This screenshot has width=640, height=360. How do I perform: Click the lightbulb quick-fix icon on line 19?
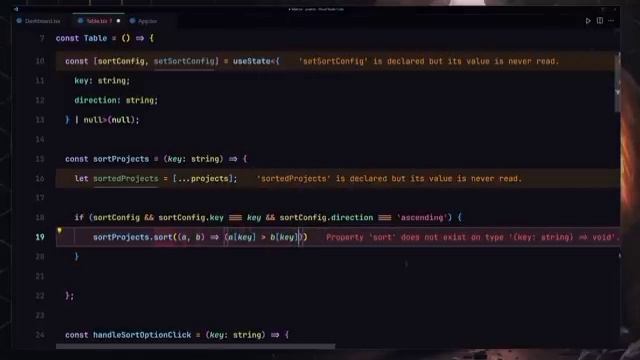pos(60,231)
